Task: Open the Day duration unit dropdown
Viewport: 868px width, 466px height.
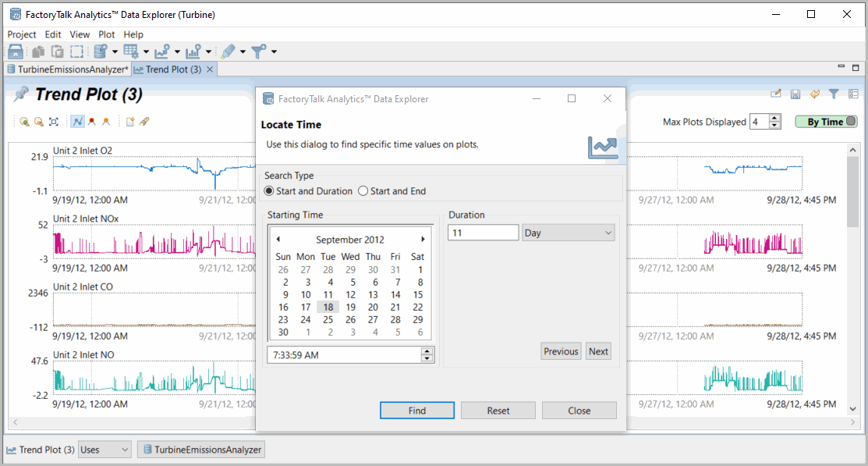Action: click(x=569, y=233)
